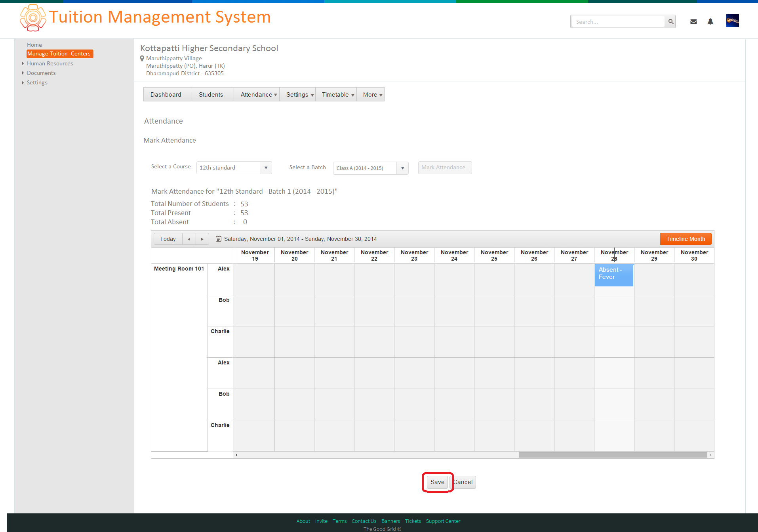Click the calendar date picker icon
Viewport: 758px width, 532px height.
pos(218,239)
